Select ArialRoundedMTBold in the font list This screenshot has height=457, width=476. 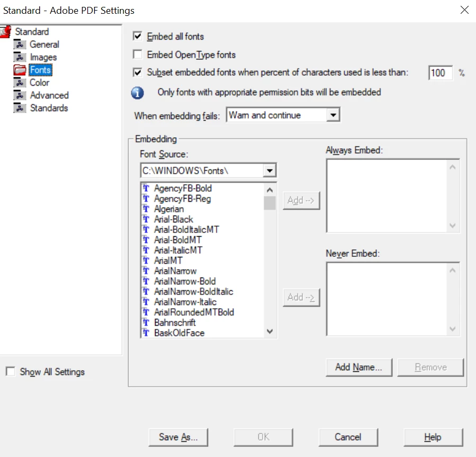(x=194, y=312)
